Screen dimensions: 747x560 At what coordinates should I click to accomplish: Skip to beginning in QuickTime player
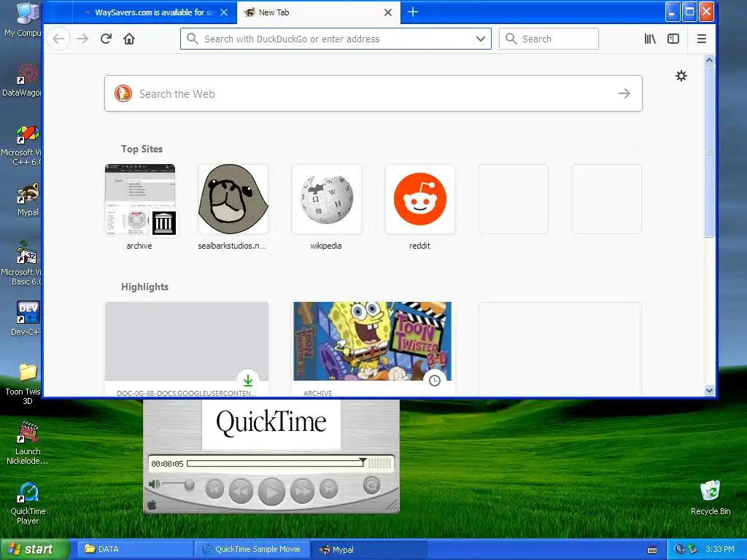click(x=214, y=489)
